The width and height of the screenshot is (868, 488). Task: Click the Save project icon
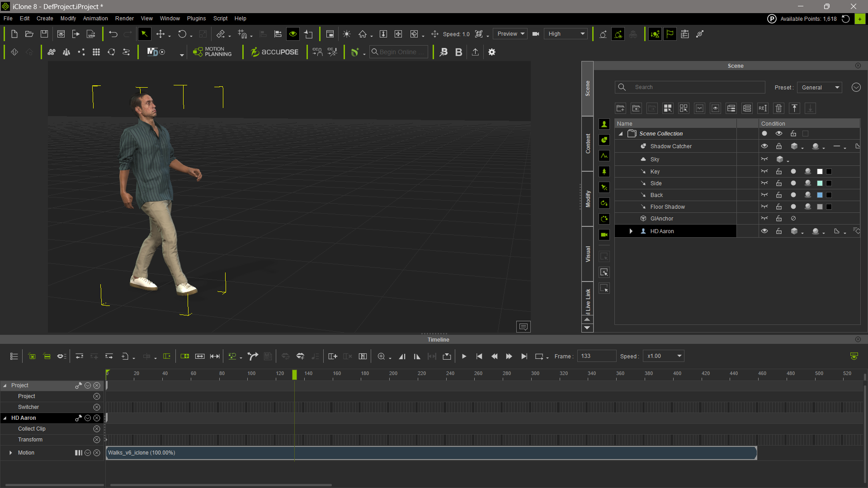click(44, 34)
